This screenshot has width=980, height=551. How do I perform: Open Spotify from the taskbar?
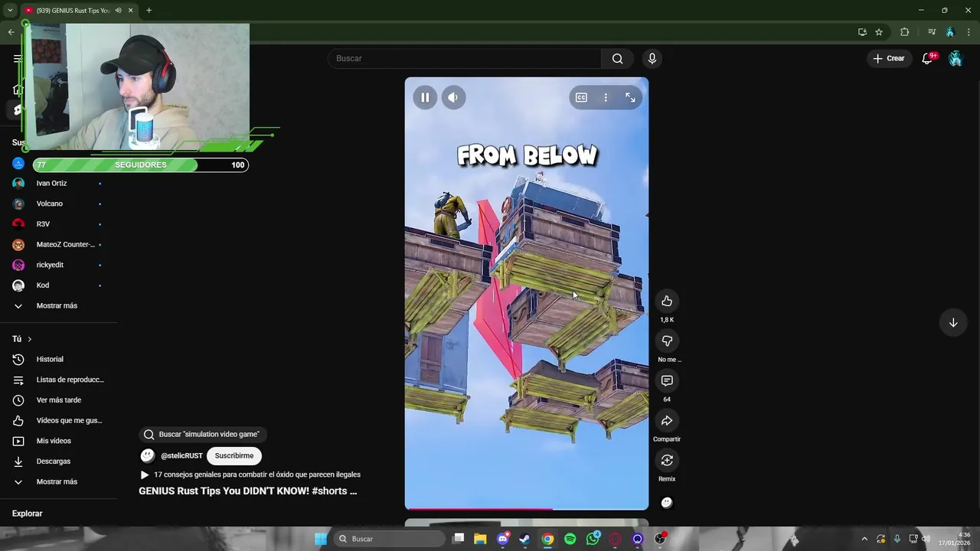(570, 539)
